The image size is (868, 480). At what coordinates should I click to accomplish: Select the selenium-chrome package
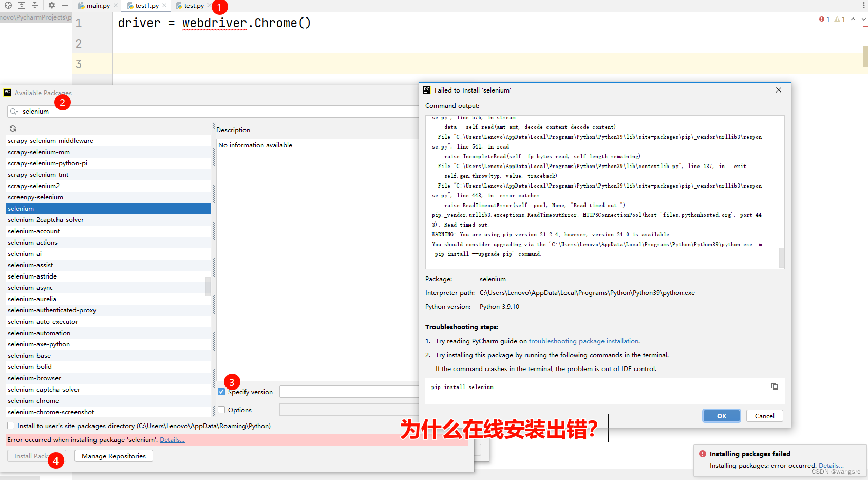pyautogui.click(x=108, y=400)
